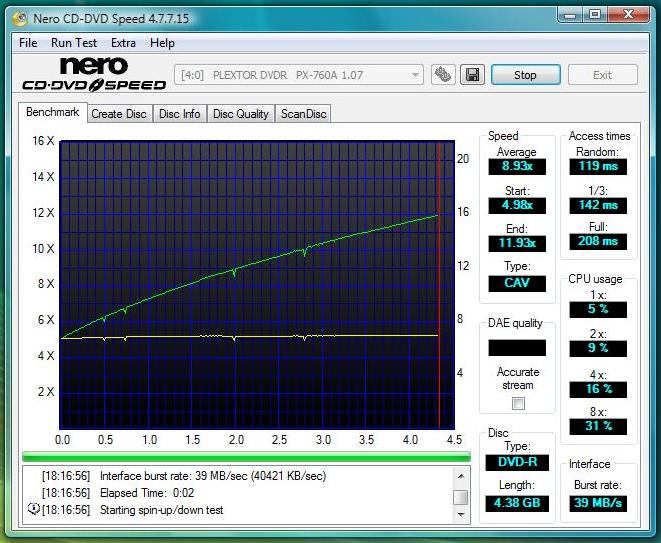Click the 8x CPU usage value 31 %
The image size is (661, 543).
coord(598,426)
